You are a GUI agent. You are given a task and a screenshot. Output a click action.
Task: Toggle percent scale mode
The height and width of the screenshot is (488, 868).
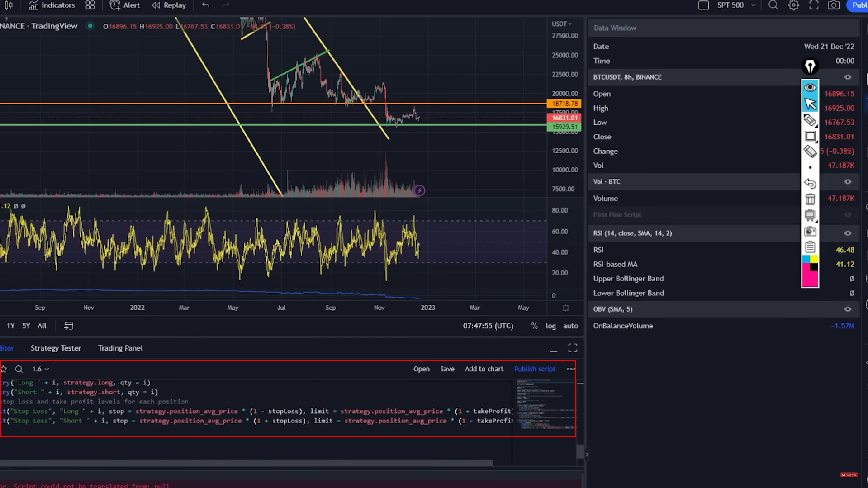click(534, 326)
